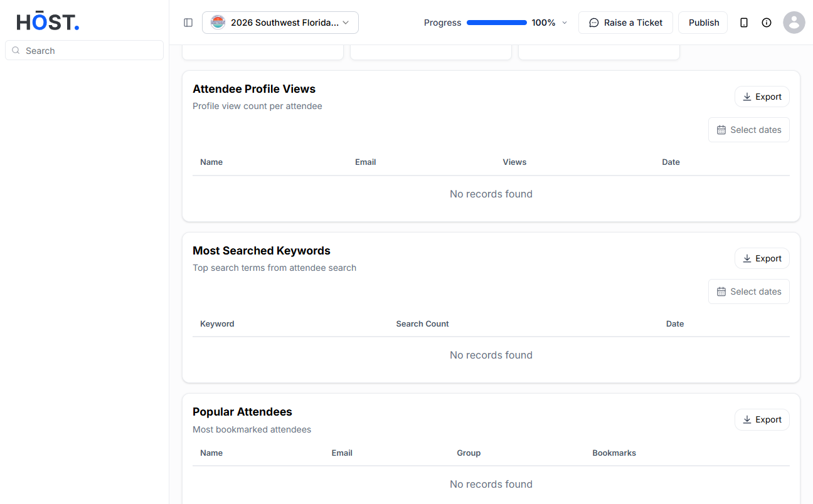Open the user profile avatar
This screenshot has width=813, height=504.
(794, 23)
